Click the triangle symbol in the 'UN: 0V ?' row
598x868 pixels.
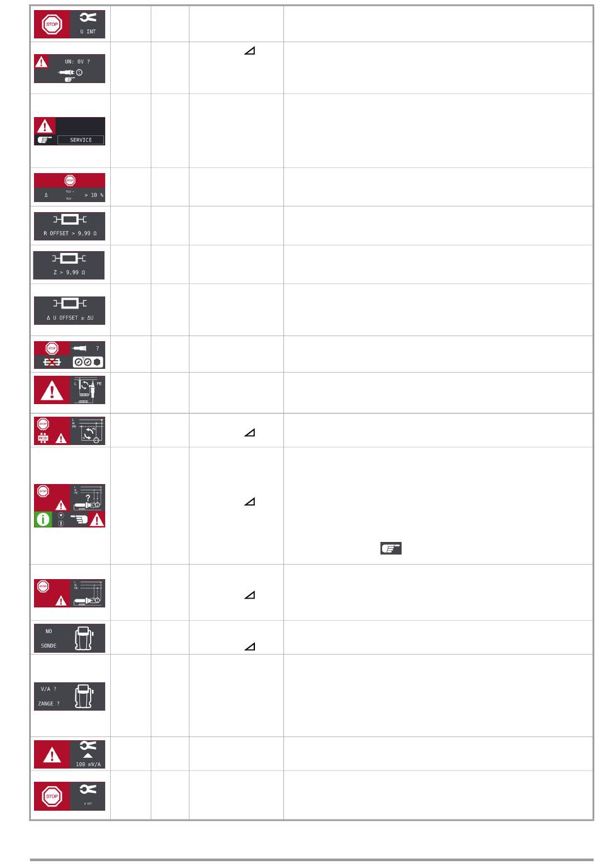(249, 54)
